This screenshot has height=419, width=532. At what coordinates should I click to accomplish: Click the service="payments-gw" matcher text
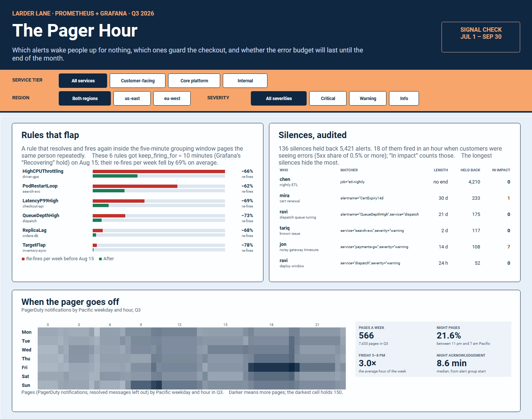click(374, 247)
